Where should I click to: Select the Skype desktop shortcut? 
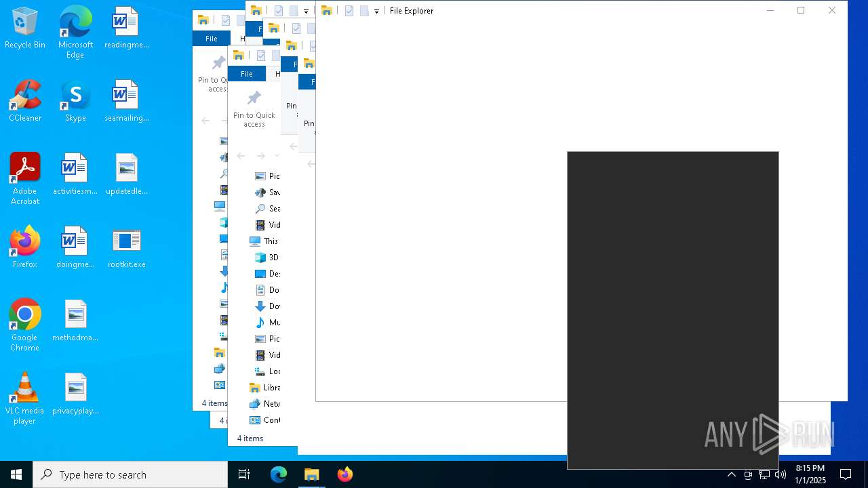tap(75, 102)
